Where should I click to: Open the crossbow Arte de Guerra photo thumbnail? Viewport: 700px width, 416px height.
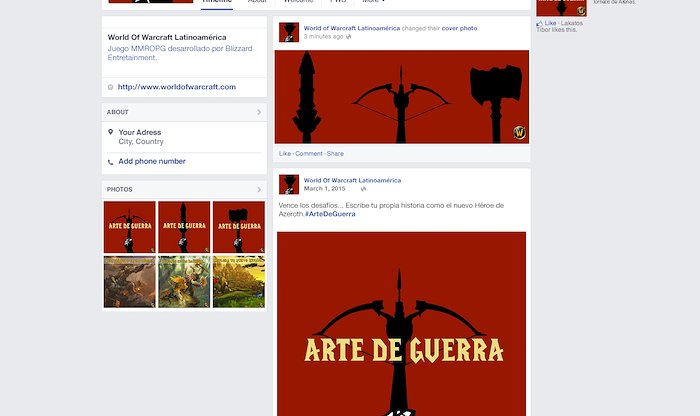(130, 227)
